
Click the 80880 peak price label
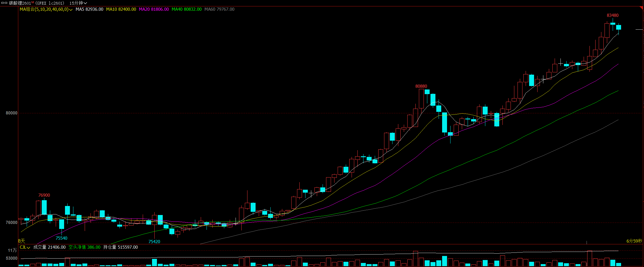(421, 86)
